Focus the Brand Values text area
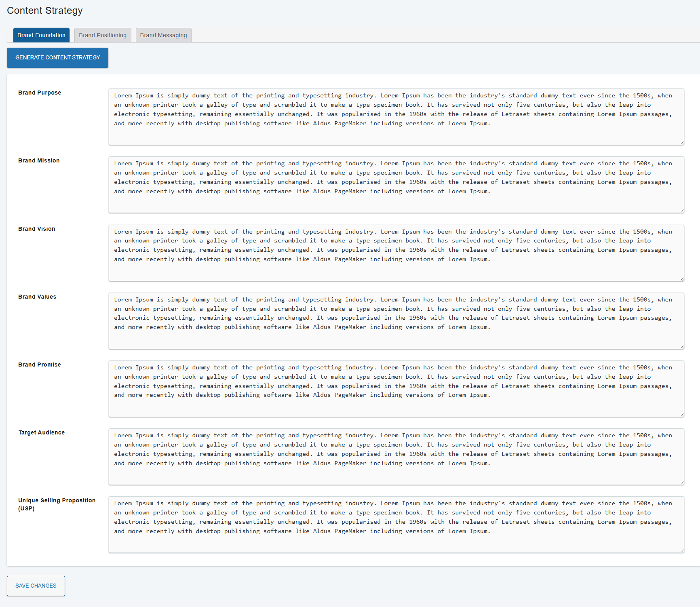The height and width of the screenshot is (607, 700). [x=396, y=321]
